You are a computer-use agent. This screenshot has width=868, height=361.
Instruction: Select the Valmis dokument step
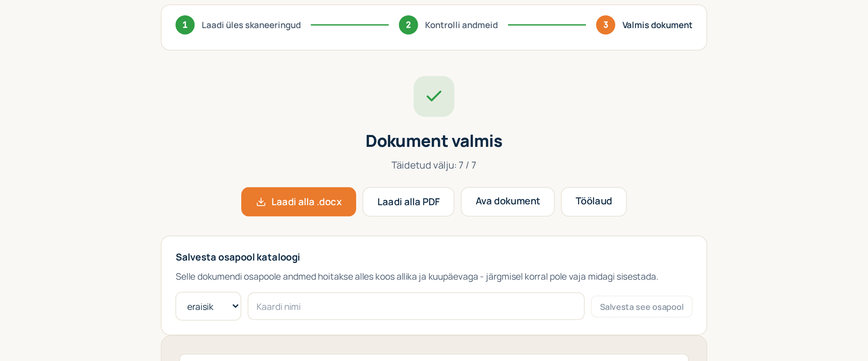[657, 25]
